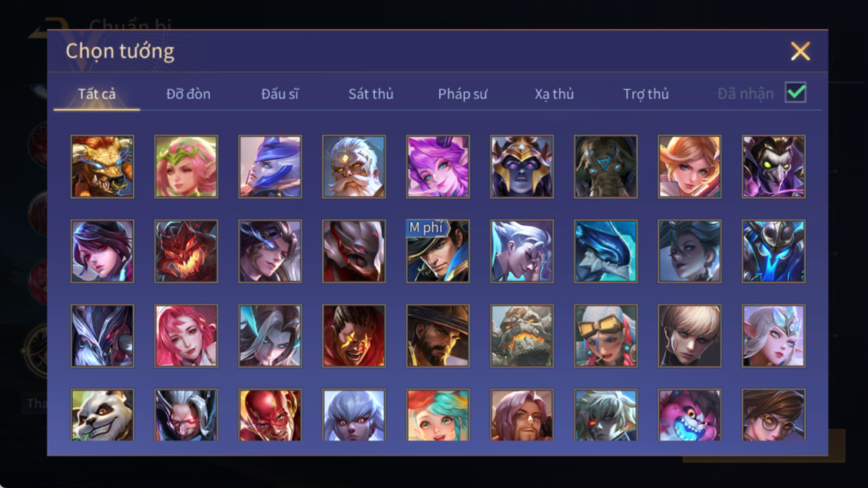The image size is (868, 488).
Task: Choose the golden lion beast hero
Action: 102,167
